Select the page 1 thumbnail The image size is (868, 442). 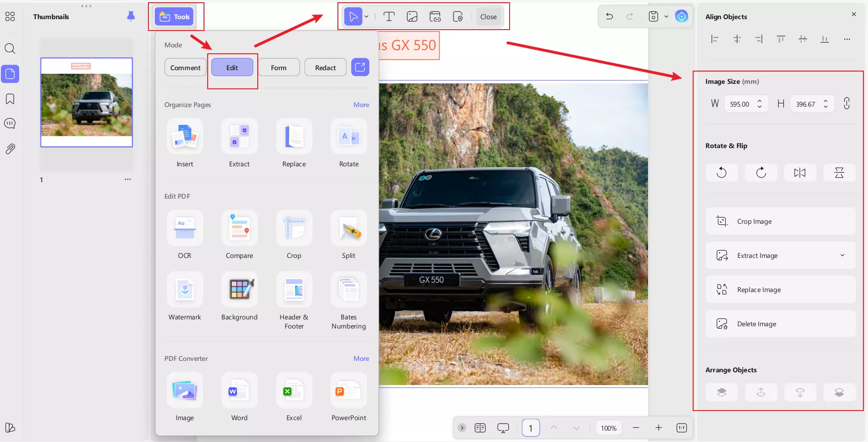(x=87, y=102)
